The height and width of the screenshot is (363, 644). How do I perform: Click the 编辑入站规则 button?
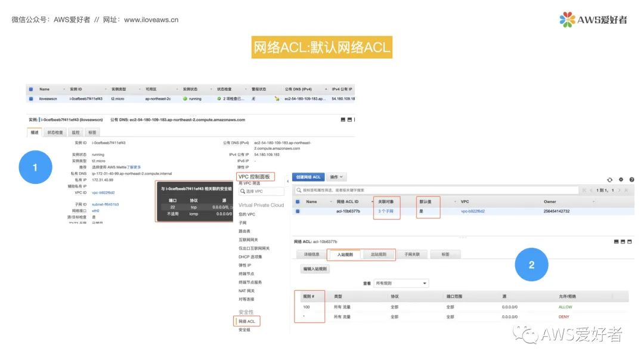click(315, 269)
